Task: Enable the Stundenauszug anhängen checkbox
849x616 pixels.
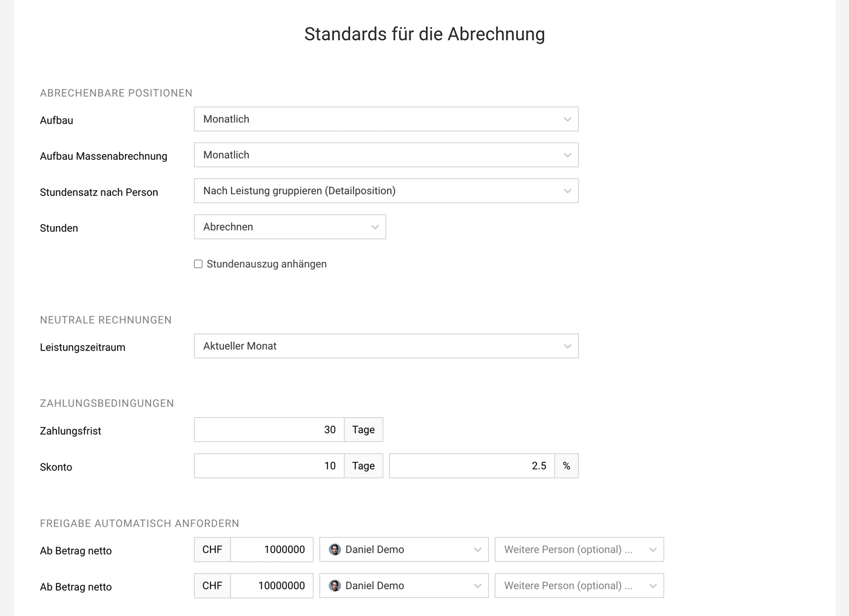Action: coord(198,264)
